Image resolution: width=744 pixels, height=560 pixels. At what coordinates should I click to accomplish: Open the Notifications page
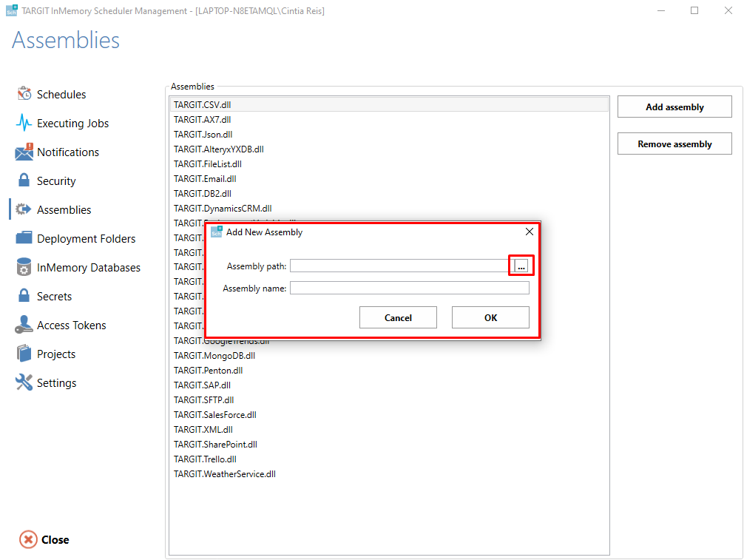coord(68,152)
